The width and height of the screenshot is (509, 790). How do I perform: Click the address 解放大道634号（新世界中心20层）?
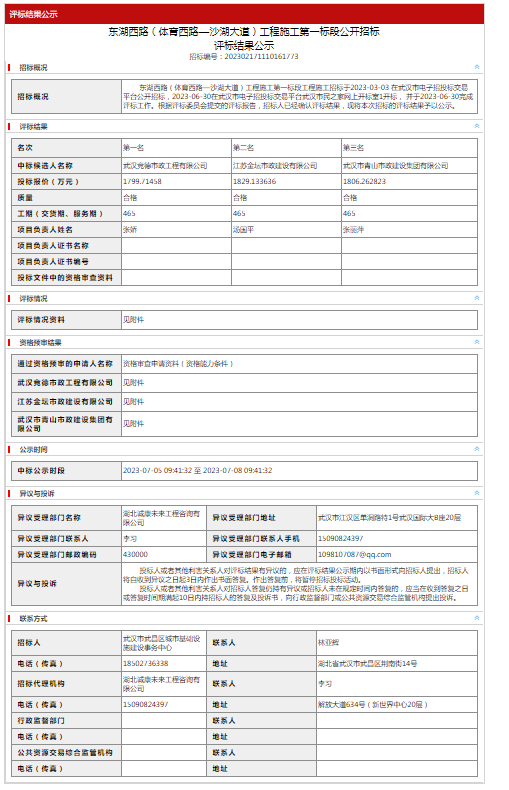[x=372, y=704]
